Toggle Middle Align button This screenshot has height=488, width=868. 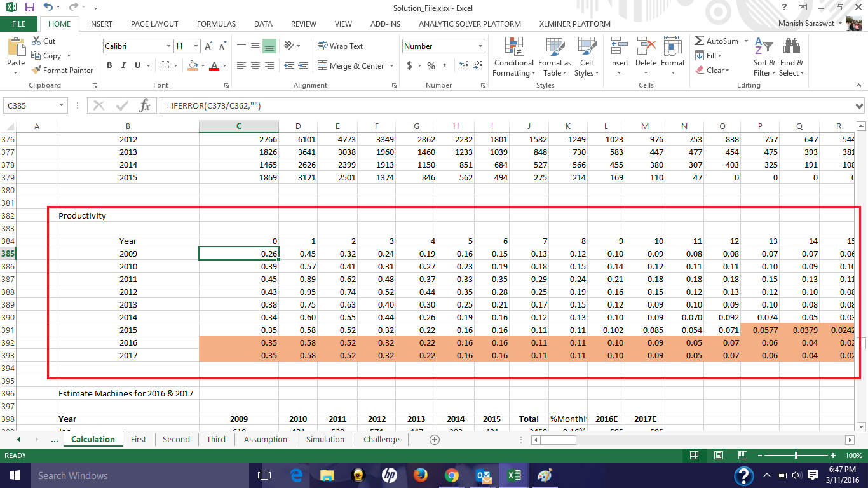pos(255,46)
